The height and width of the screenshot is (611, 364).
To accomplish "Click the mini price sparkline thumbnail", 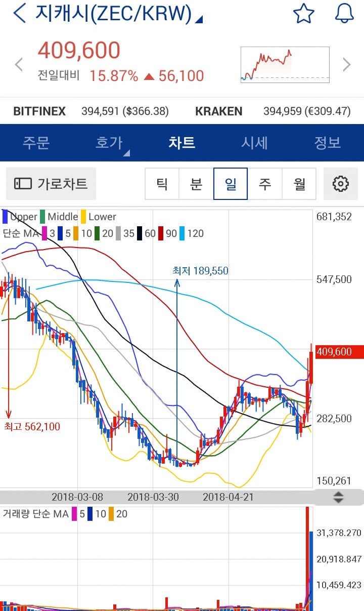I will [285, 64].
